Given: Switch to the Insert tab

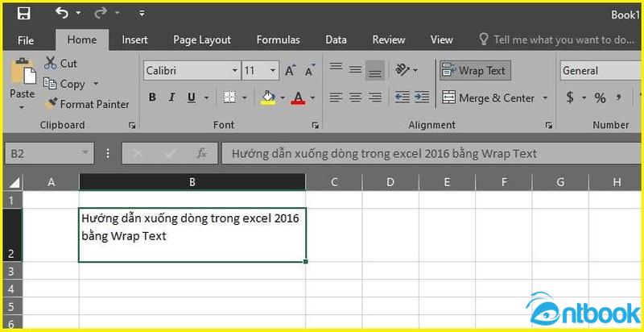Looking at the screenshot, I should (x=134, y=39).
